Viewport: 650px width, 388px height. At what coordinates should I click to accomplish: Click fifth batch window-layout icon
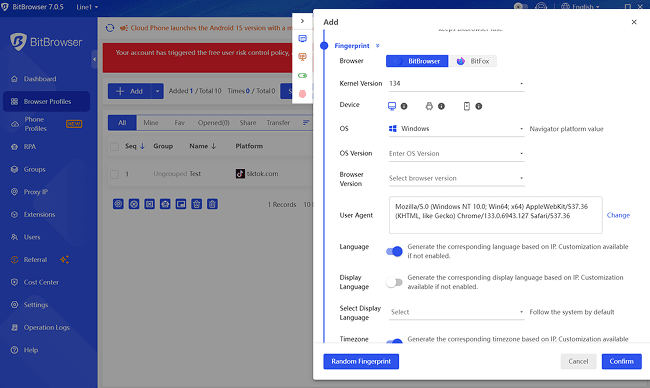click(x=181, y=204)
